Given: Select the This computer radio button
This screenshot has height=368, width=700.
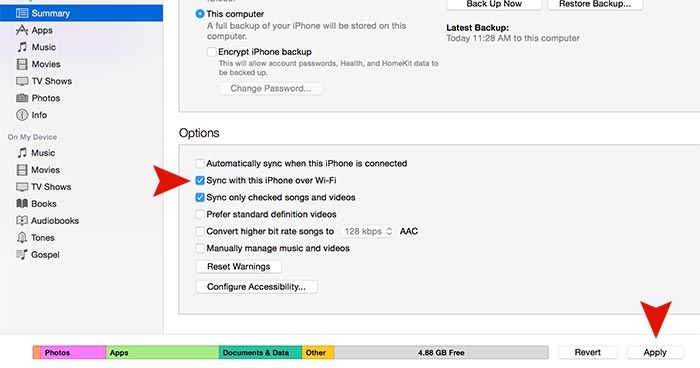Looking at the screenshot, I should [200, 14].
